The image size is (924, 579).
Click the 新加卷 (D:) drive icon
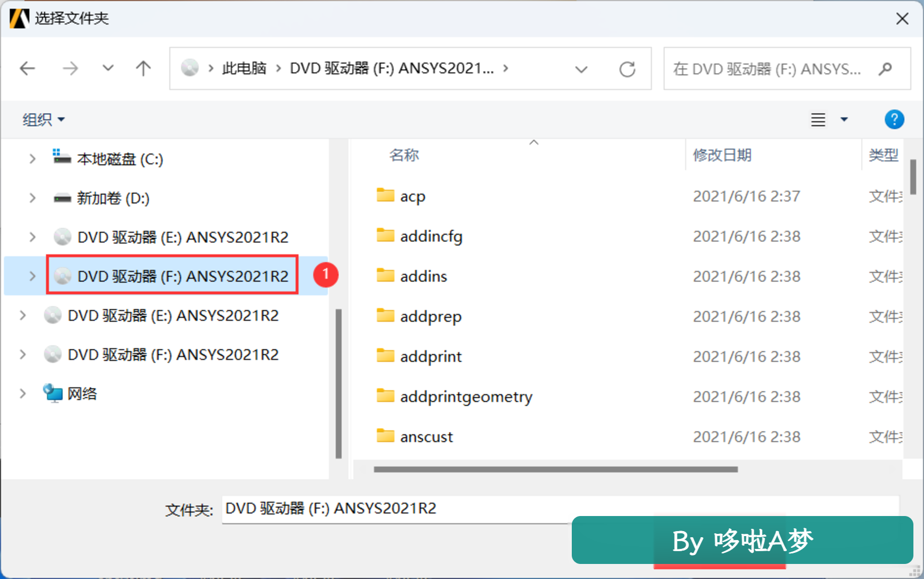click(x=62, y=198)
